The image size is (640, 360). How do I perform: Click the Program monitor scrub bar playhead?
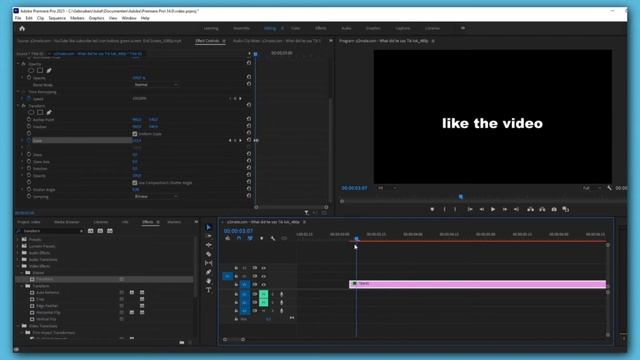[461, 197]
